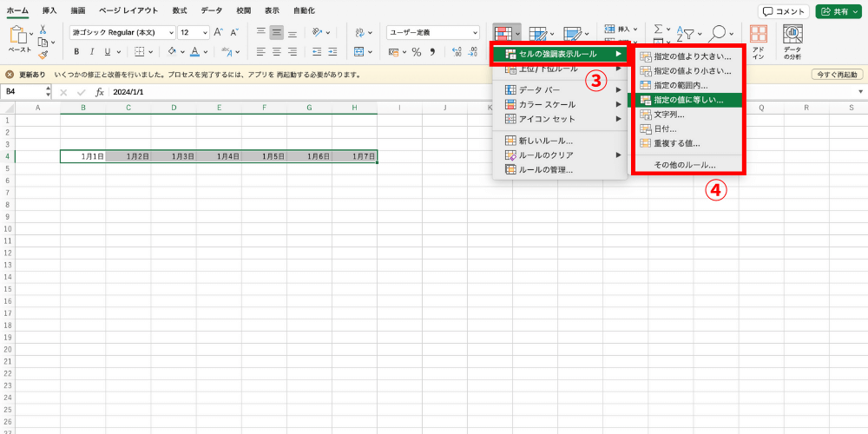
Task: Click 新しいルール... menu item
Action: [560, 141]
